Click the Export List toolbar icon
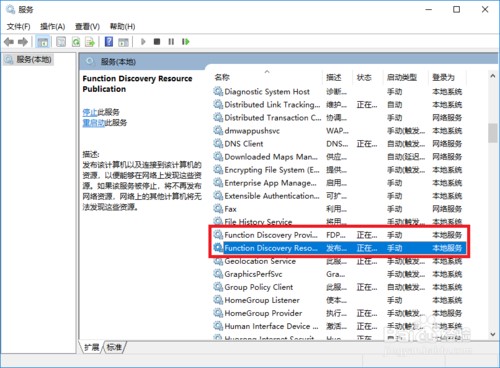Image resolution: width=500 pixels, height=368 pixels. coord(90,42)
